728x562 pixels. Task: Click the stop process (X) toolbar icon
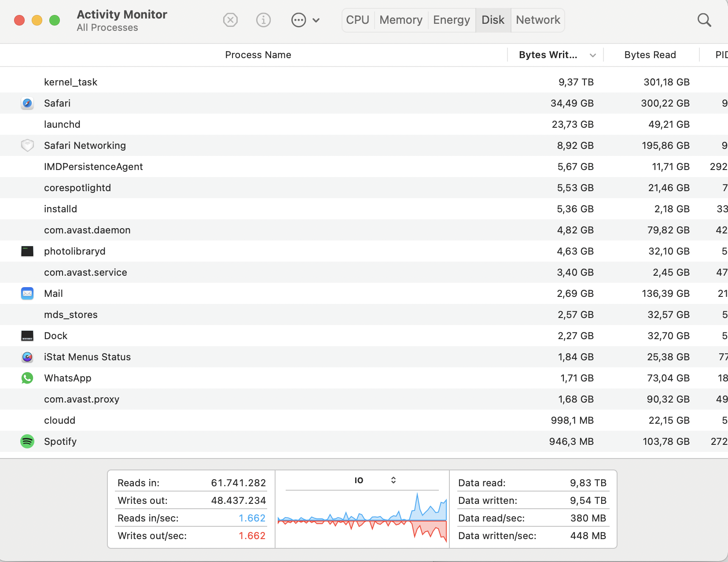click(230, 20)
